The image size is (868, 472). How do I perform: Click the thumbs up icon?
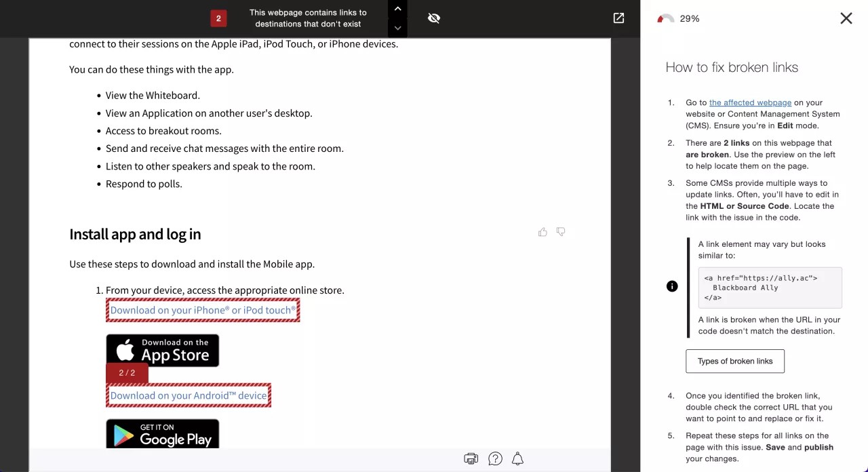542,232
